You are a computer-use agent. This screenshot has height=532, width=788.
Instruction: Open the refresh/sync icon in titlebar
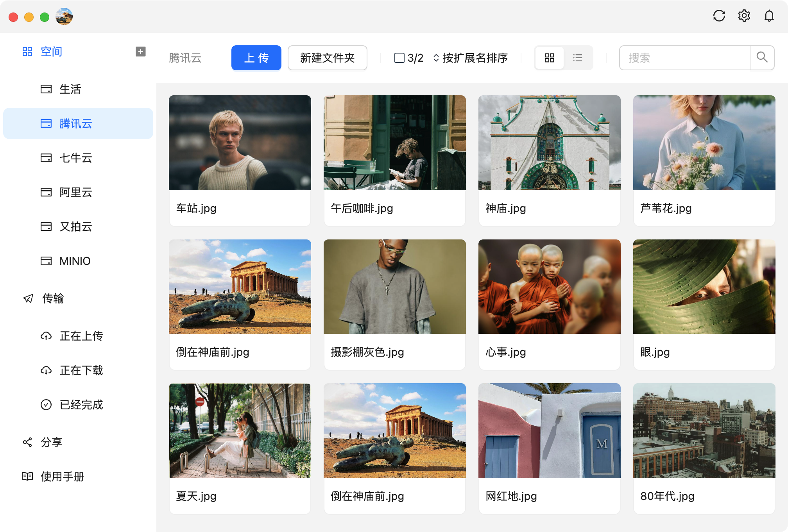click(719, 16)
